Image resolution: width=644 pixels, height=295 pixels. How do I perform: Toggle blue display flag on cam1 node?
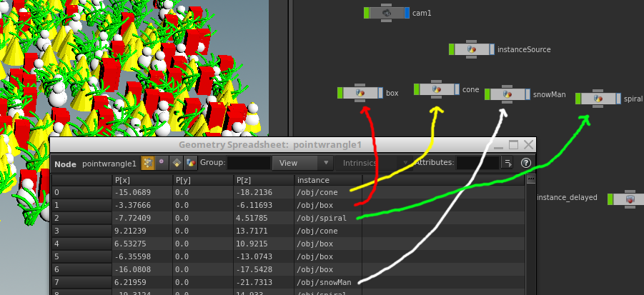coord(407,13)
